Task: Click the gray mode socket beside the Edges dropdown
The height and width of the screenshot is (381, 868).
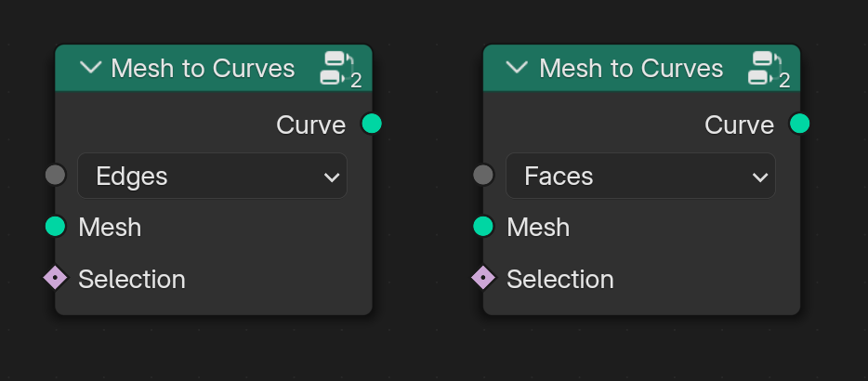Action: [56, 175]
